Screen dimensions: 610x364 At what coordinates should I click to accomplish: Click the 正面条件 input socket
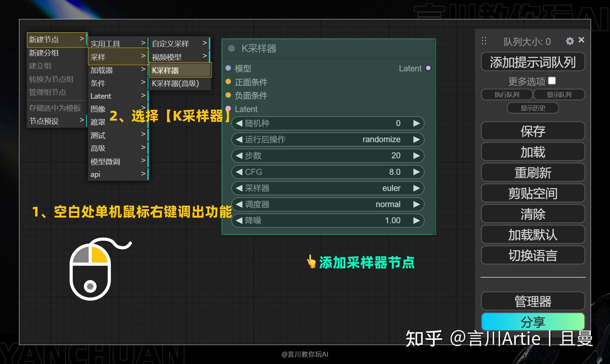[228, 82]
